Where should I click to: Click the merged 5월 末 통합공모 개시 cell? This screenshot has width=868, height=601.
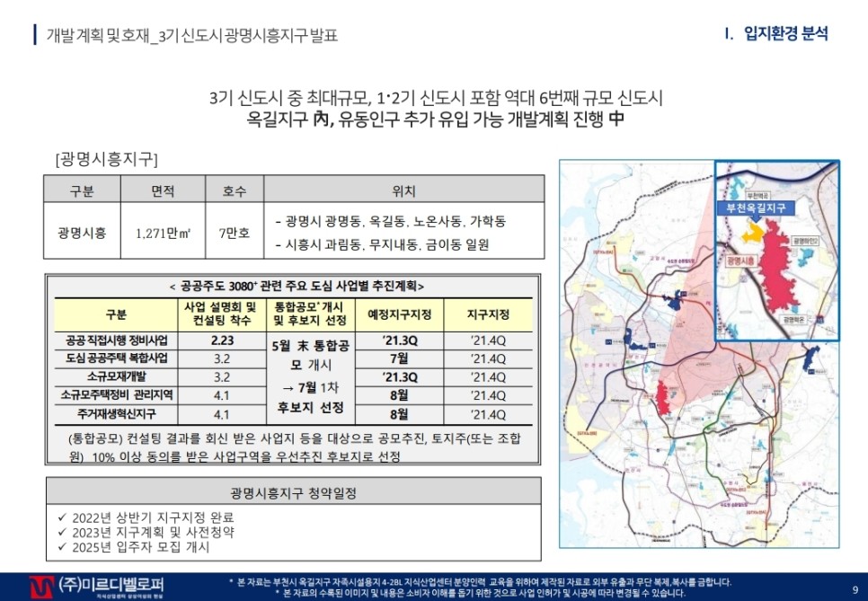[311, 377]
